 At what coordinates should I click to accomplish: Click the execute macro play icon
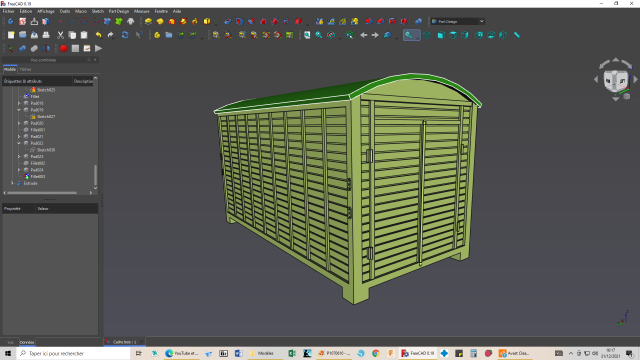click(x=98, y=49)
